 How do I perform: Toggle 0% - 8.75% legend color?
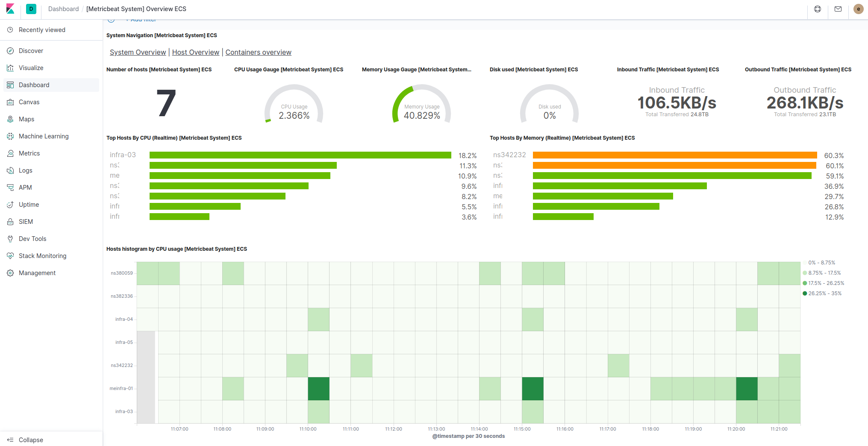click(x=805, y=263)
